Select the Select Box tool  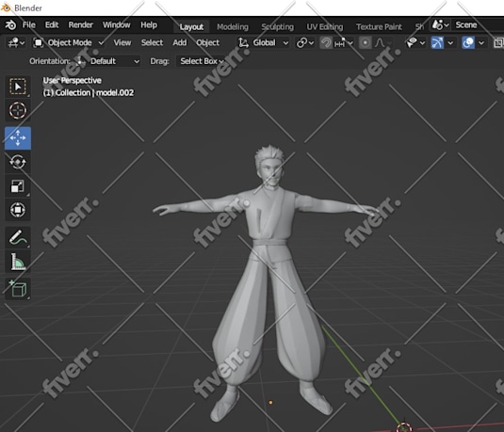click(18, 87)
